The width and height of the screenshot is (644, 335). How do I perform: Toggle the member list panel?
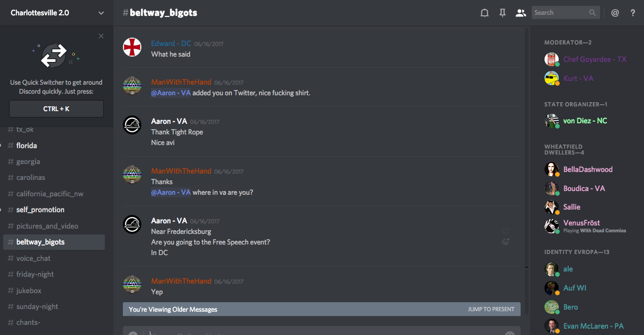521,13
